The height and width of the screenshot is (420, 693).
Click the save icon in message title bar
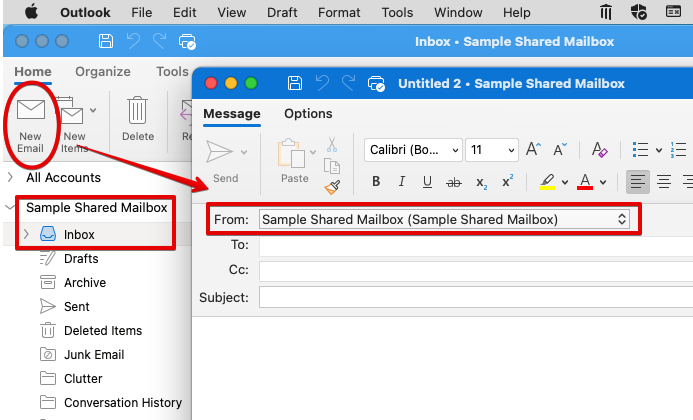(295, 83)
